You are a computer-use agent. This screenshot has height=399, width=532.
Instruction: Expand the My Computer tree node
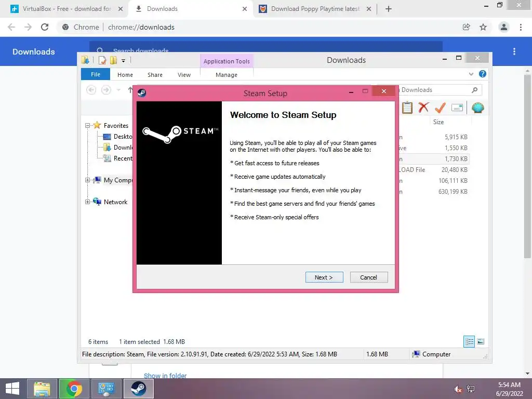click(x=87, y=180)
